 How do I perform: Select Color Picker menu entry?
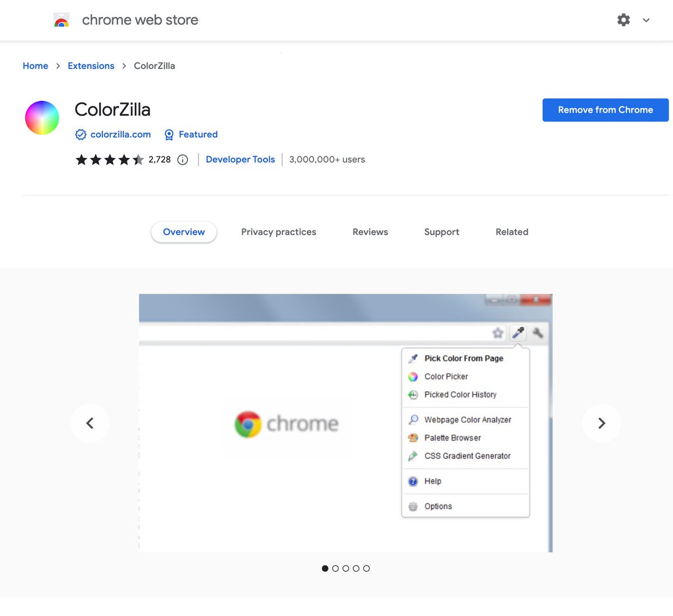[x=465, y=377]
